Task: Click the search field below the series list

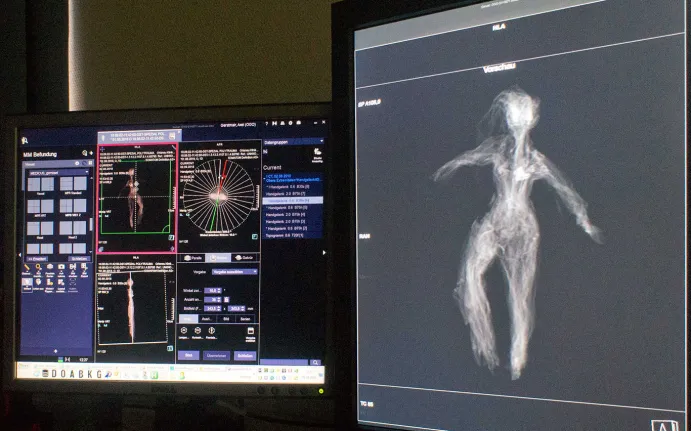Action: [285, 362]
